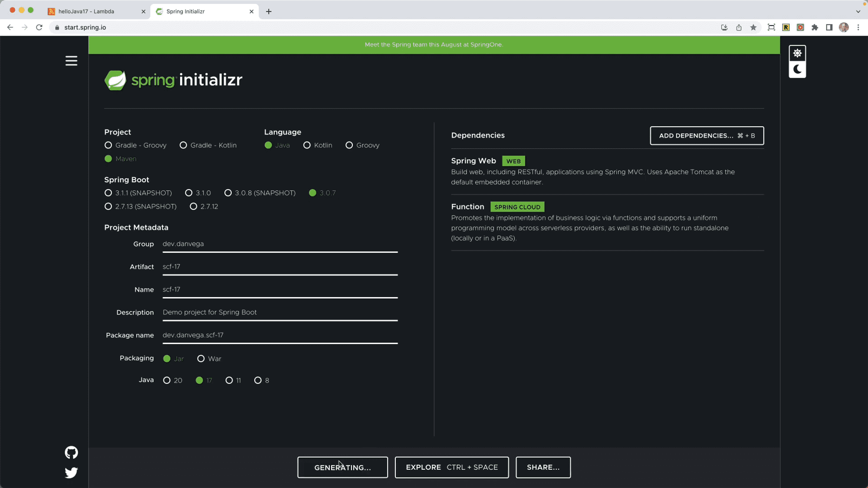Open the Chrome three-dot menu
This screenshot has height=488, width=868.
[x=858, y=27]
